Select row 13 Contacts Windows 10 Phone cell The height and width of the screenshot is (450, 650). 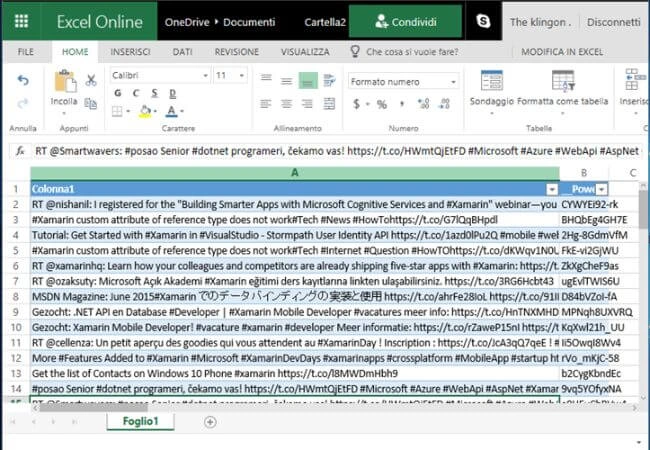pos(295,373)
